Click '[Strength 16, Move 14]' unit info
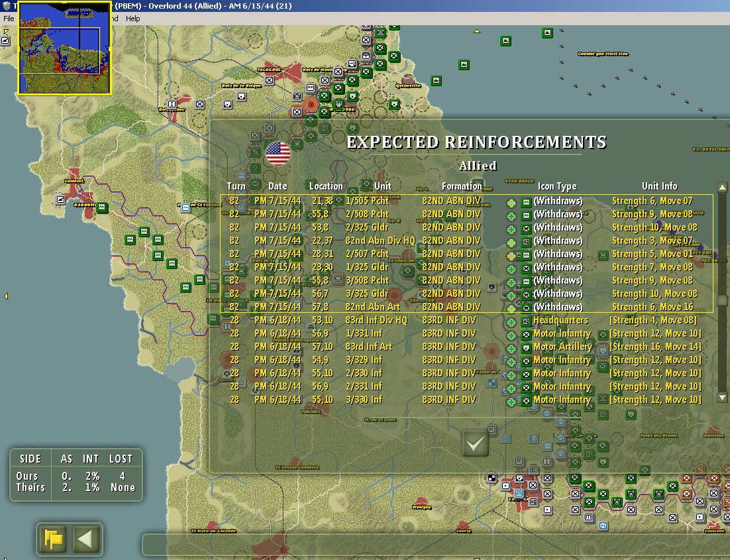This screenshot has width=730, height=560. tap(656, 347)
